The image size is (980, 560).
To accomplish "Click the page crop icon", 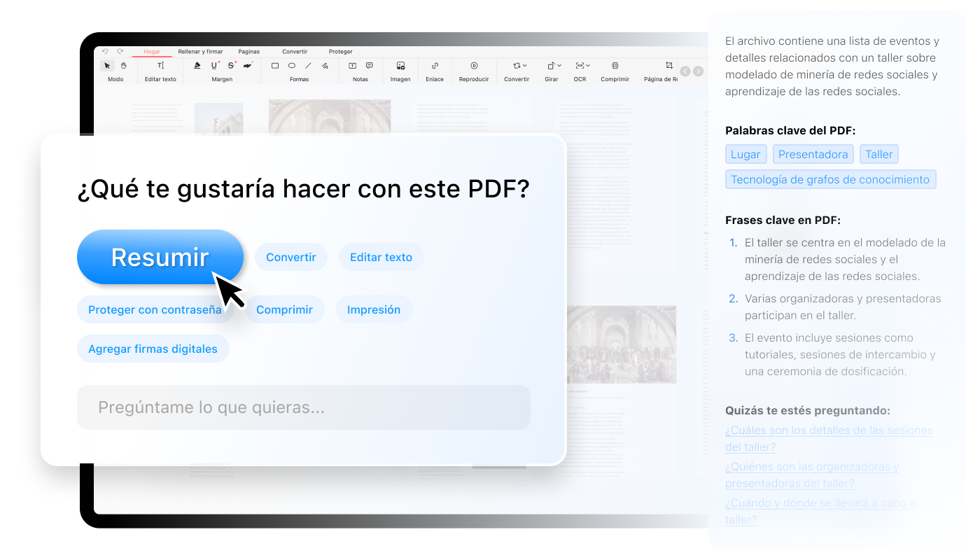I will 668,66.
